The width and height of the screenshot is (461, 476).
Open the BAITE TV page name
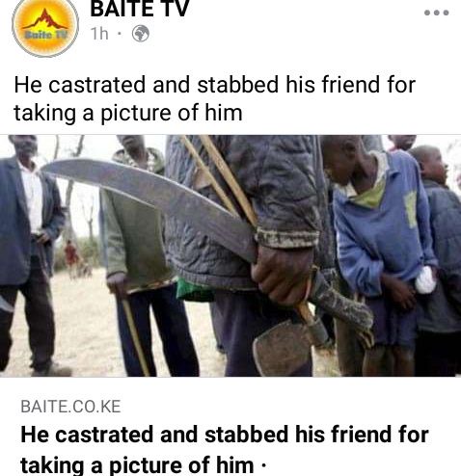(x=139, y=9)
